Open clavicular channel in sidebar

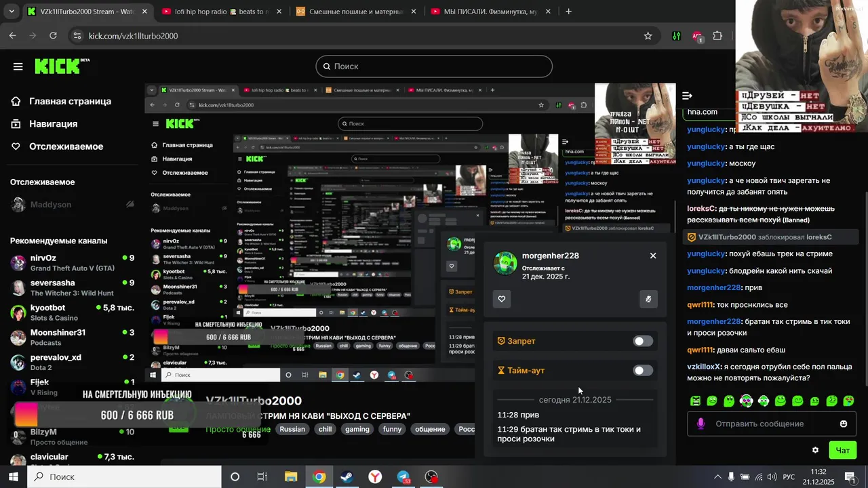(x=71, y=457)
